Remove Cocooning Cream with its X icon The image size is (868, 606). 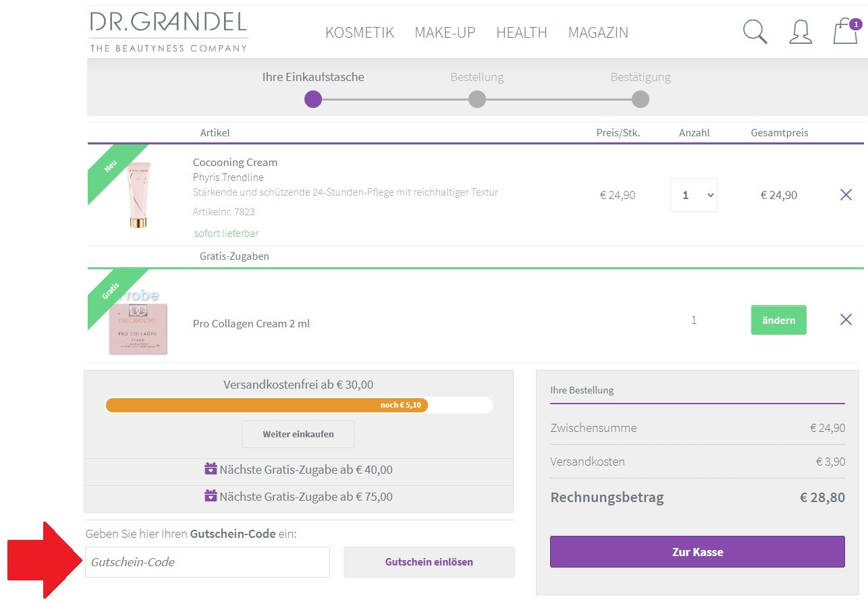click(x=846, y=195)
